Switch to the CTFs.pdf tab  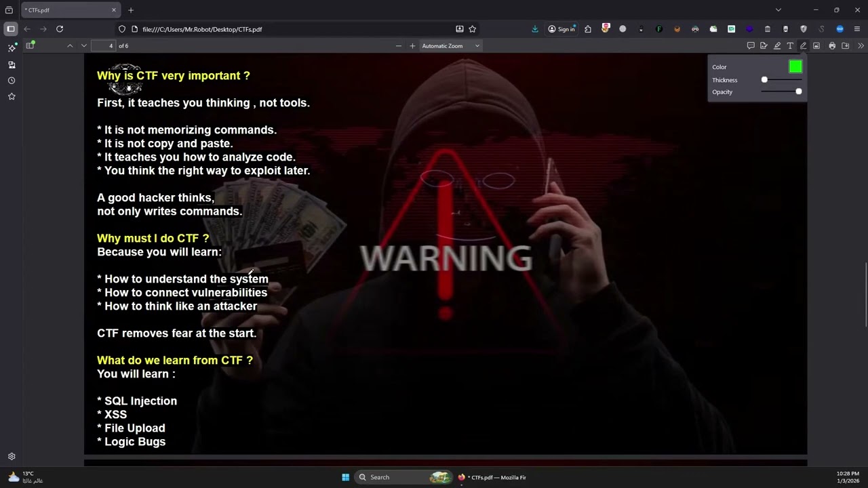pos(70,10)
